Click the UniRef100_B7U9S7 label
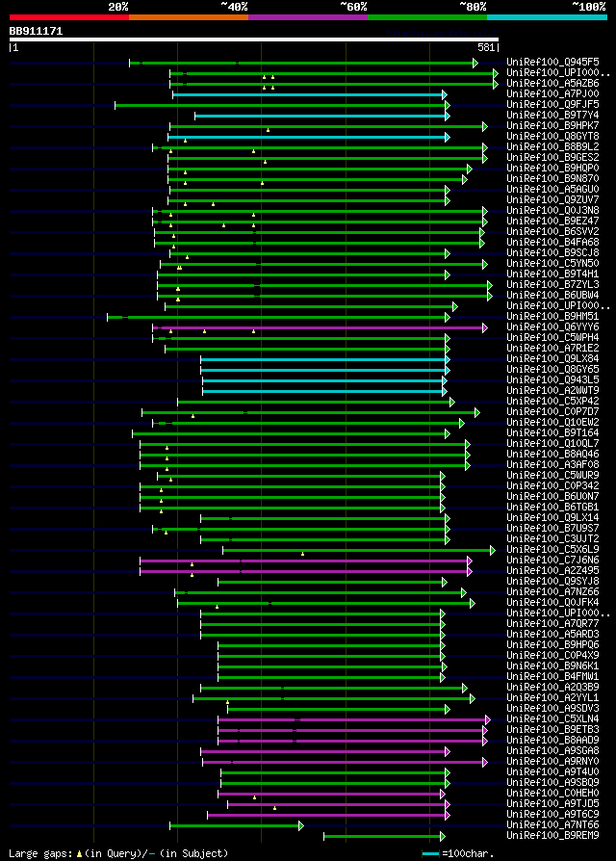This screenshot has height=861, width=616. click(x=552, y=528)
